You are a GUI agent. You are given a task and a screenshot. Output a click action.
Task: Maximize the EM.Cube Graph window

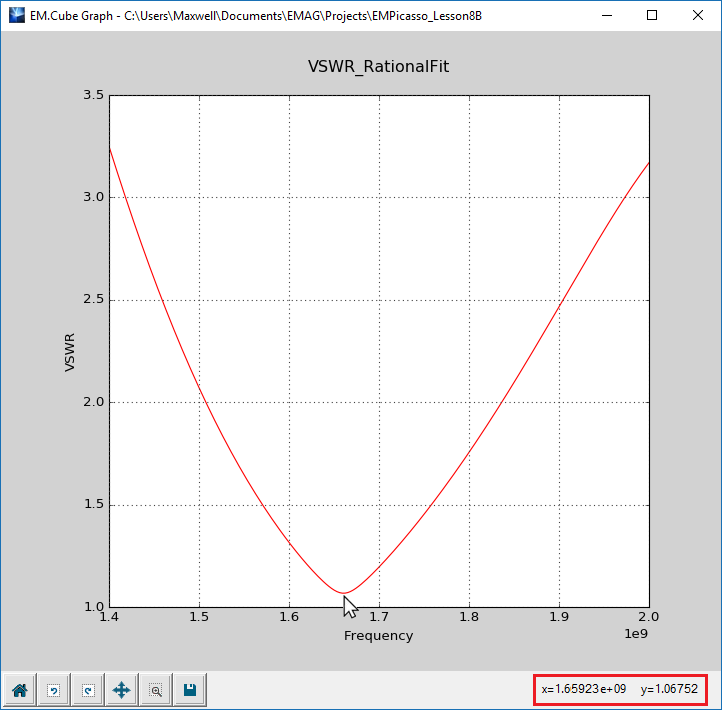[652, 15]
